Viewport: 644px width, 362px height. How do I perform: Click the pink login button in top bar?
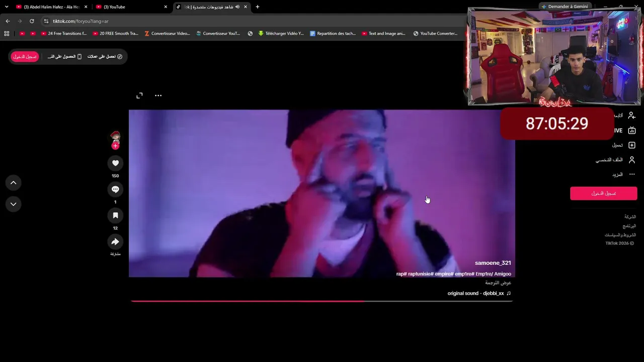(x=25, y=57)
